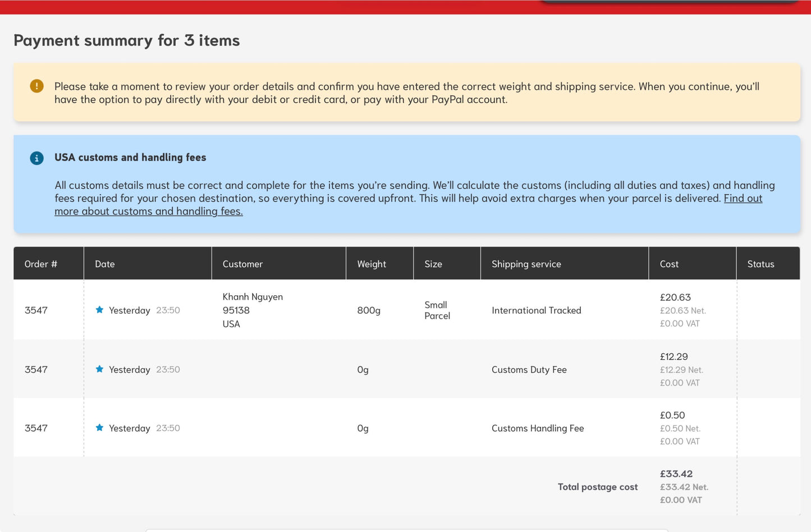Click the £20.63 cost value

675,297
